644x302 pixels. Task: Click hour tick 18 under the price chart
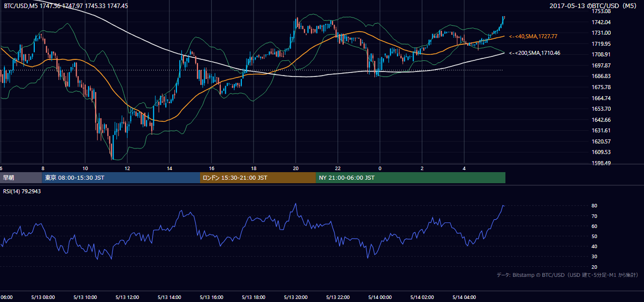[253, 169]
